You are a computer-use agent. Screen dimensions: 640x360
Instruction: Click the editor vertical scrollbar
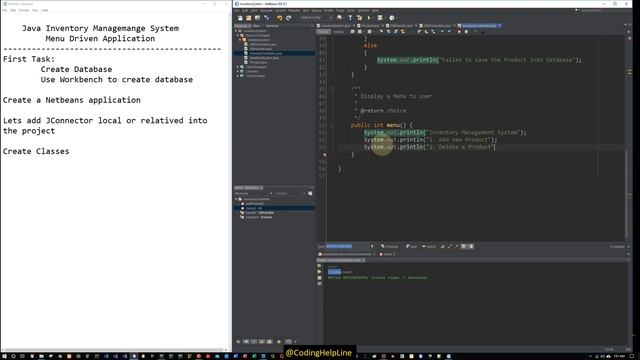pos(626,194)
